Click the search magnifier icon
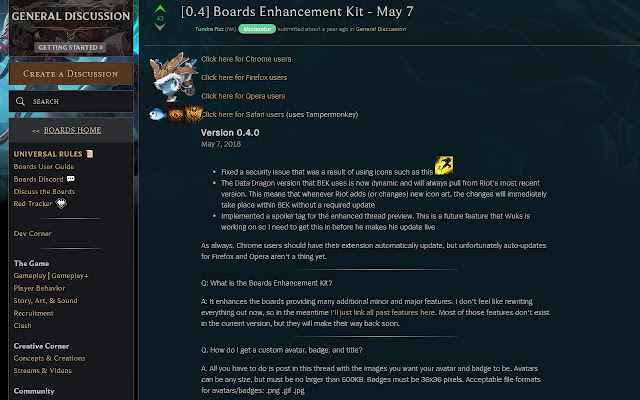 20,101
